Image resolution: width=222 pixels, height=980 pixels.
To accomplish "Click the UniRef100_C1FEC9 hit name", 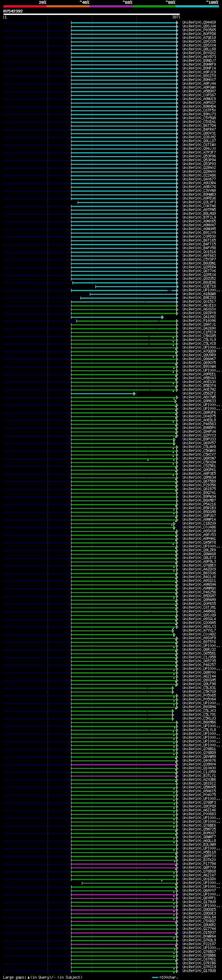I will click(199, 332).
